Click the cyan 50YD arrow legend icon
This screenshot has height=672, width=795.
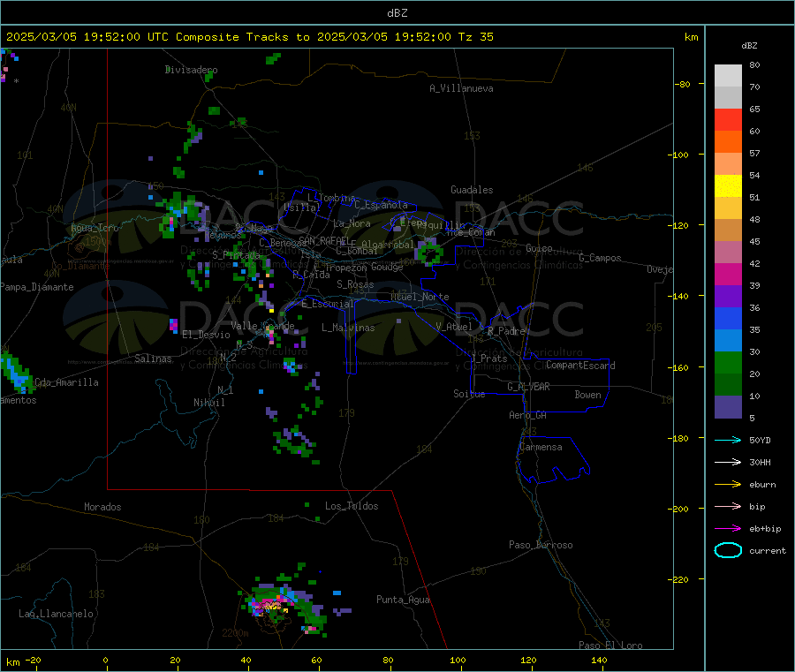[x=728, y=440]
